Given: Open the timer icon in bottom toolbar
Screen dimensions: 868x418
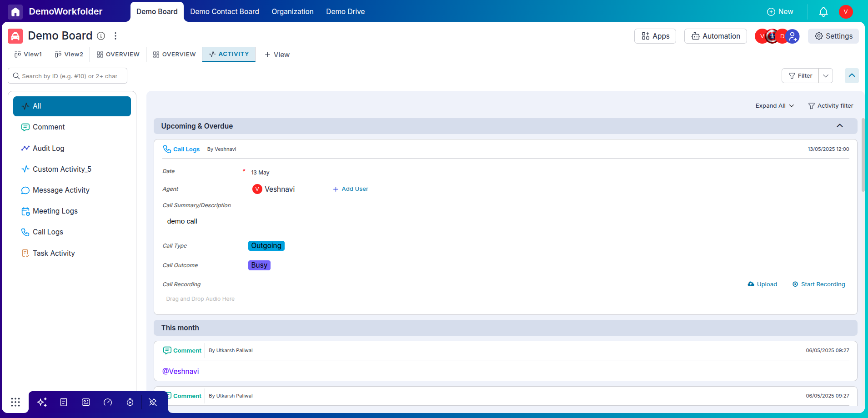Looking at the screenshot, I should (x=130, y=402).
